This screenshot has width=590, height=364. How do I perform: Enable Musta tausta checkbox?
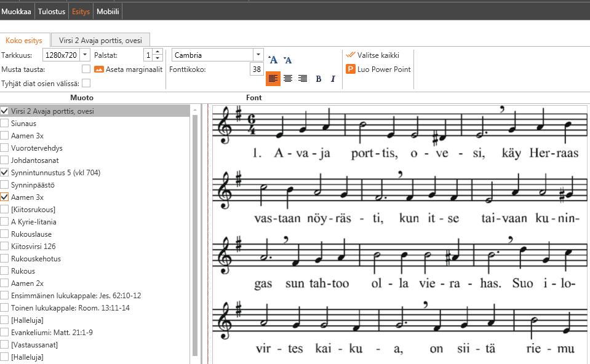pos(86,69)
